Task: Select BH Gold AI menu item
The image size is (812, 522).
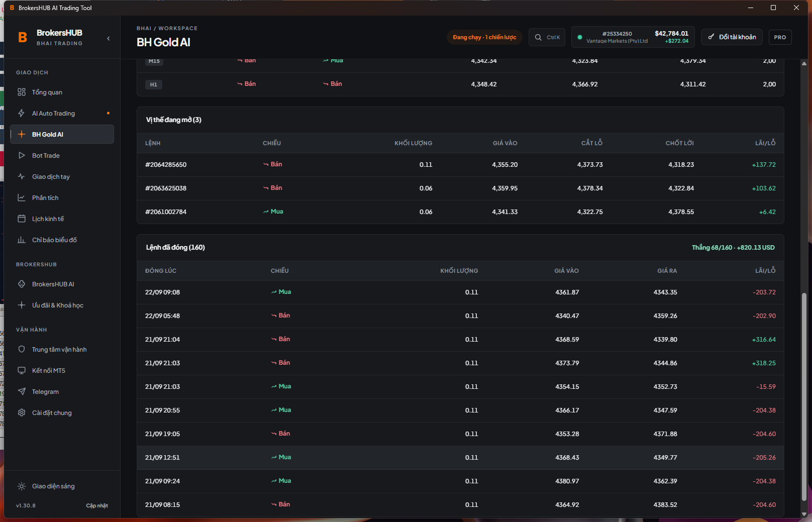Action: 62,134
